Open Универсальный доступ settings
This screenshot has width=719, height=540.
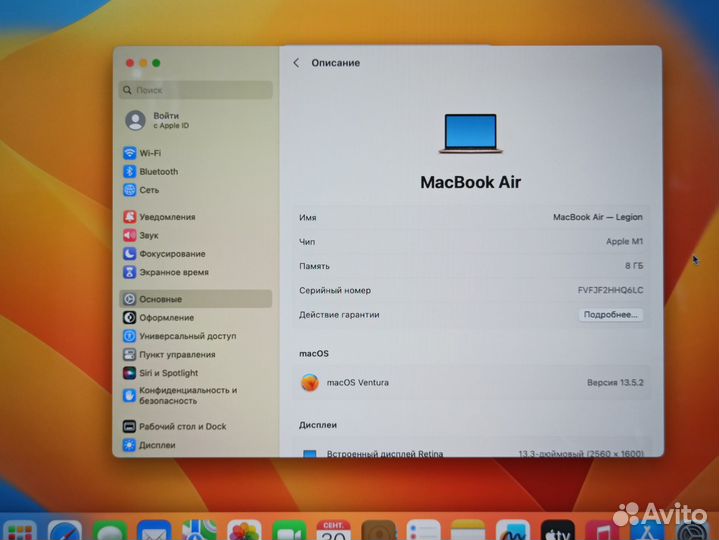(180, 336)
